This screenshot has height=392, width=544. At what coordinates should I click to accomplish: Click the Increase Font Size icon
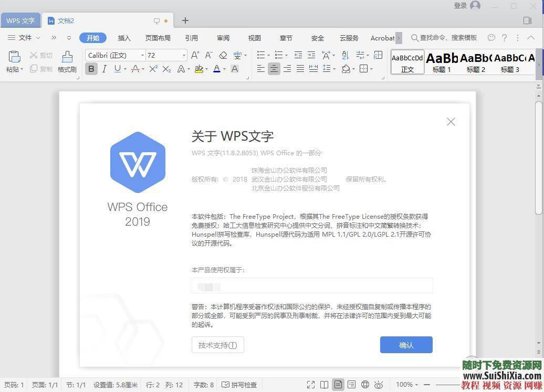pyautogui.click(x=195, y=54)
